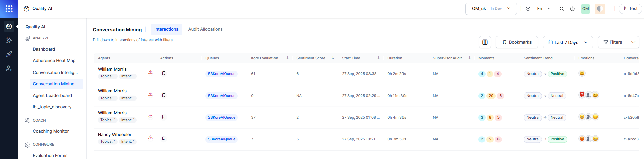Click the rocket icon in left rail
644x159 pixels.
pos(9,54)
